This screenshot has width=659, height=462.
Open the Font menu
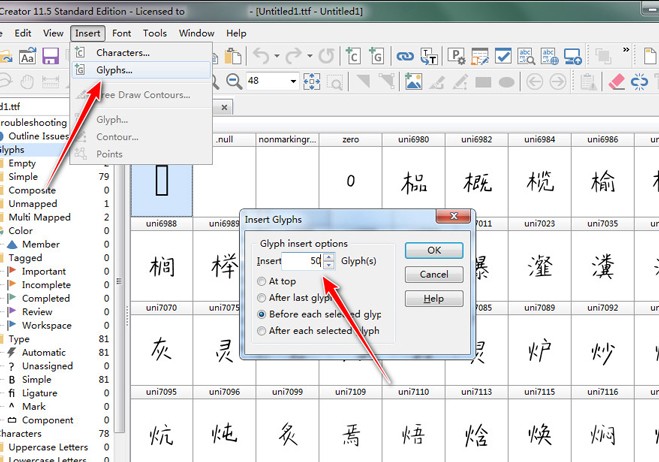point(121,33)
